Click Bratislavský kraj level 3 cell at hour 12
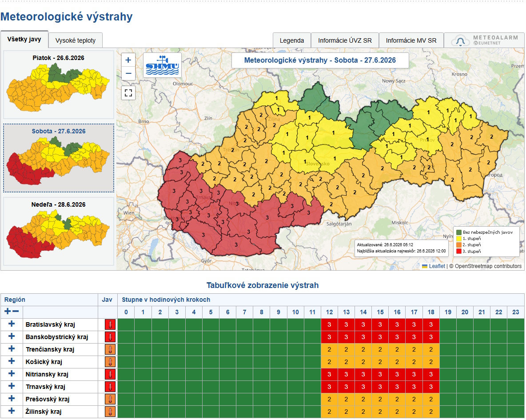The width and height of the screenshot is (526, 420). pos(330,324)
